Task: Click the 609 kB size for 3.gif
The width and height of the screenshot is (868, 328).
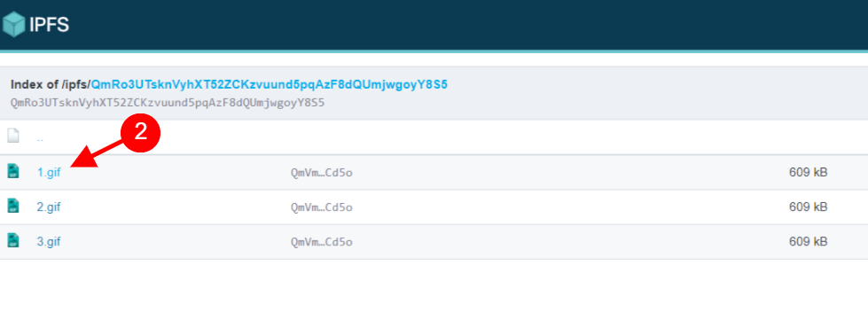Action: [809, 242]
